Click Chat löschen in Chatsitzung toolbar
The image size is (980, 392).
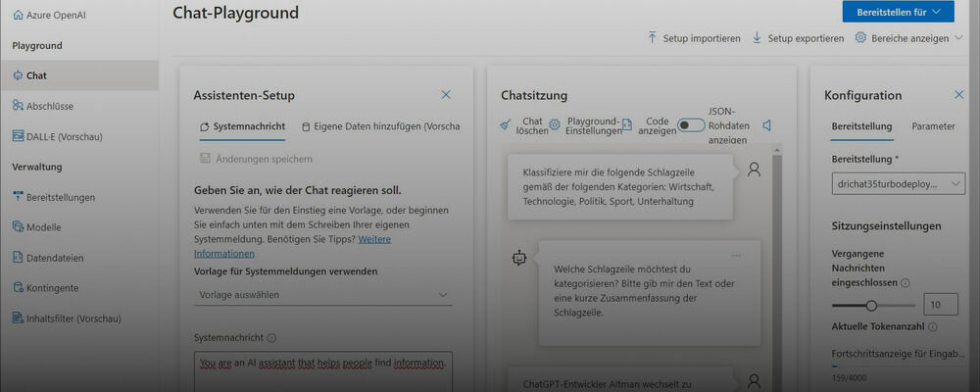tap(523, 125)
